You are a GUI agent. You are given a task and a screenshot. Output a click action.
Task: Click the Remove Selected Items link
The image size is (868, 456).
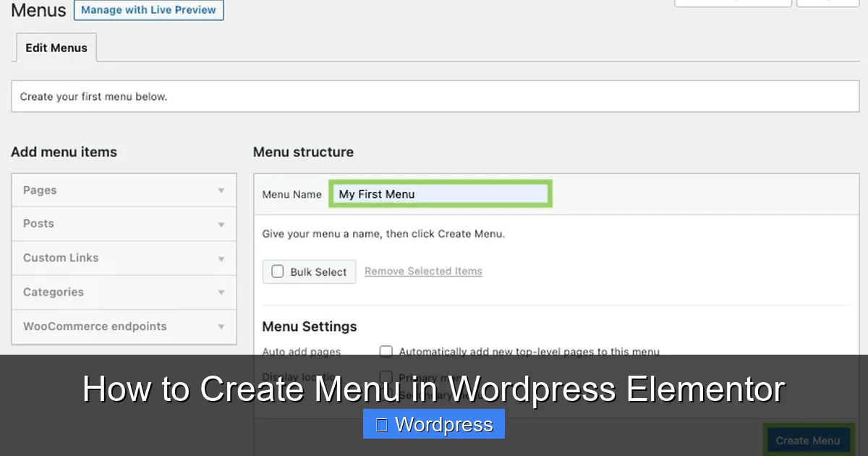(x=423, y=271)
